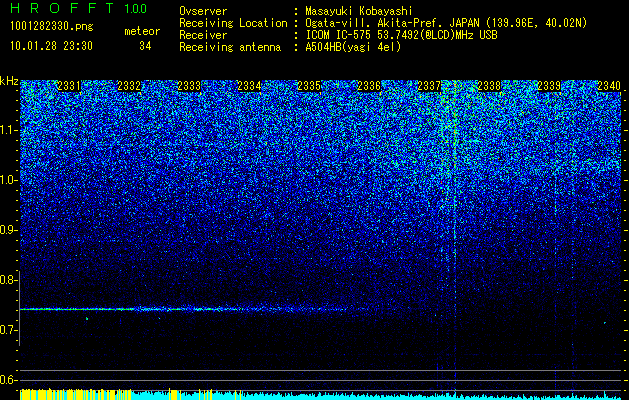Image resolution: width=629 pixels, height=400 pixels.
Task: Click the HROFFT 1.0.0 title text
Action: (x=78, y=8)
